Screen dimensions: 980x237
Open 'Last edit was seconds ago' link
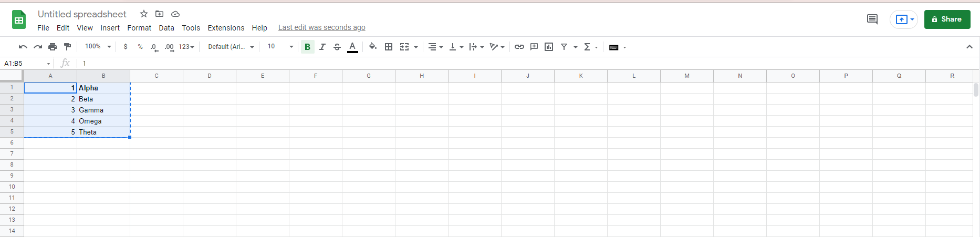click(322, 28)
